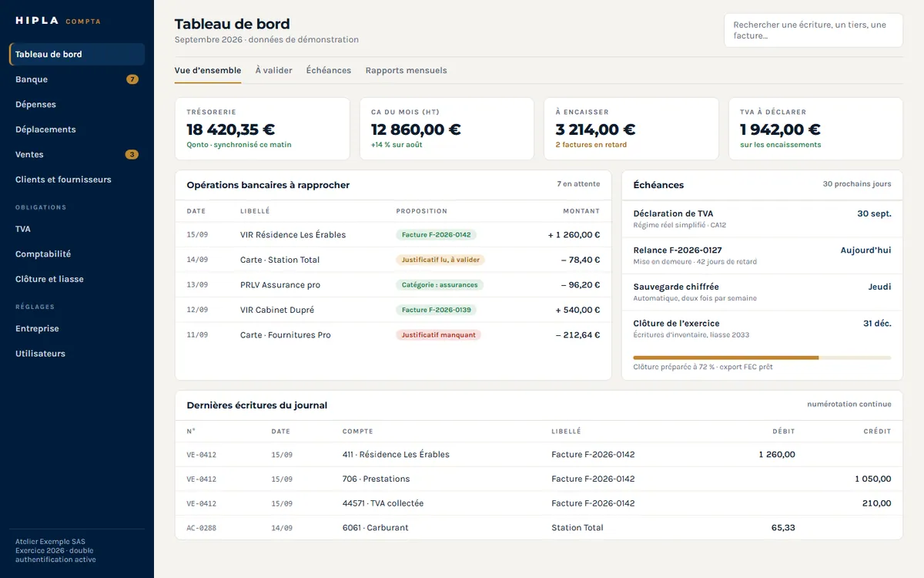Image resolution: width=924 pixels, height=578 pixels.
Task: Click the closing progress bar at 72 %
Action: click(x=762, y=358)
